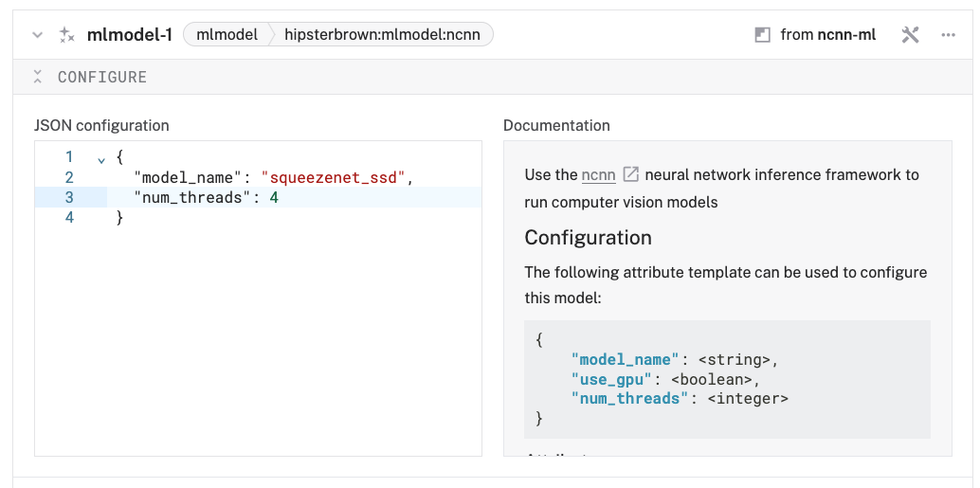The width and height of the screenshot is (980, 488).
Task: Click the closing brace on line 4
Action: (x=119, y=217)
